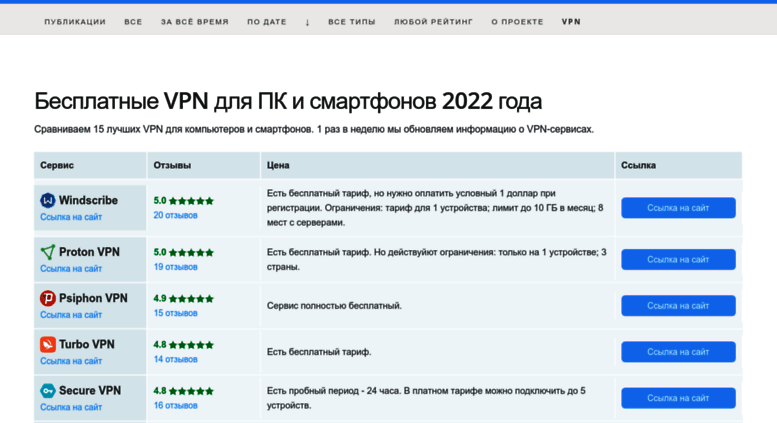Open the 19 отзывов reviews link
777x423 pixels.
click(175, 266)
